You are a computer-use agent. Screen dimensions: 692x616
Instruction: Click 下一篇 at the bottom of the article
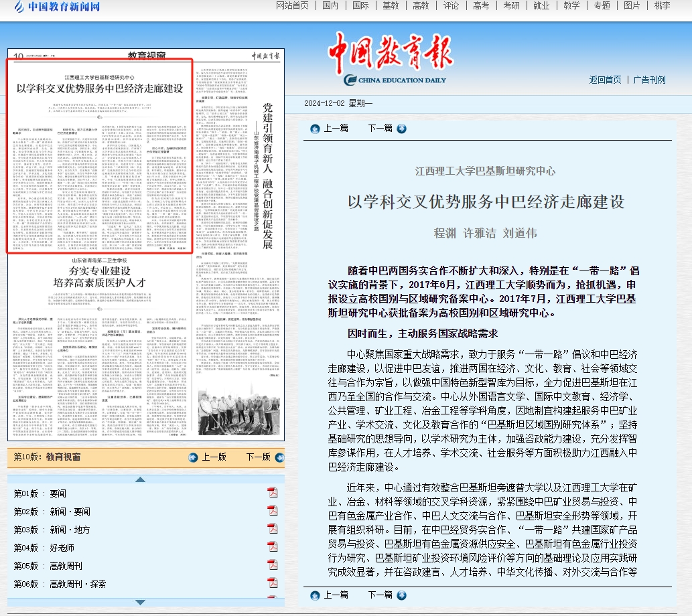[x=379, y=595]
